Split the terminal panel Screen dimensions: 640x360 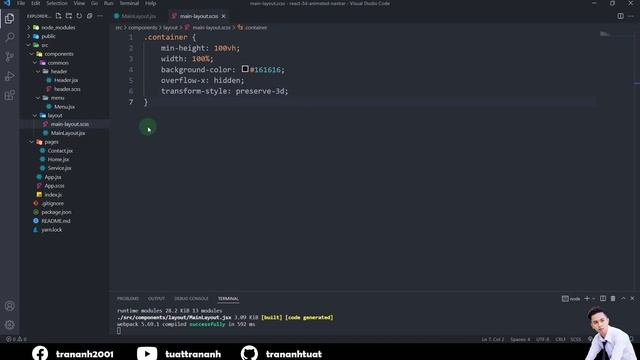click(x=603, y=299)
